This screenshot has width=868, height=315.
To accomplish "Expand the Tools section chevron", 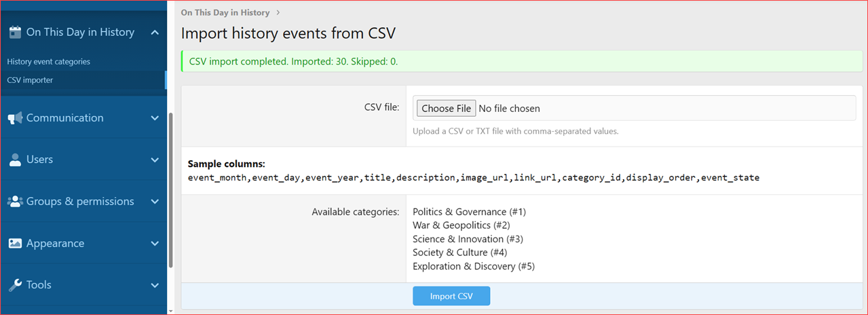I will pyautogui.click(x=155, y=286).
